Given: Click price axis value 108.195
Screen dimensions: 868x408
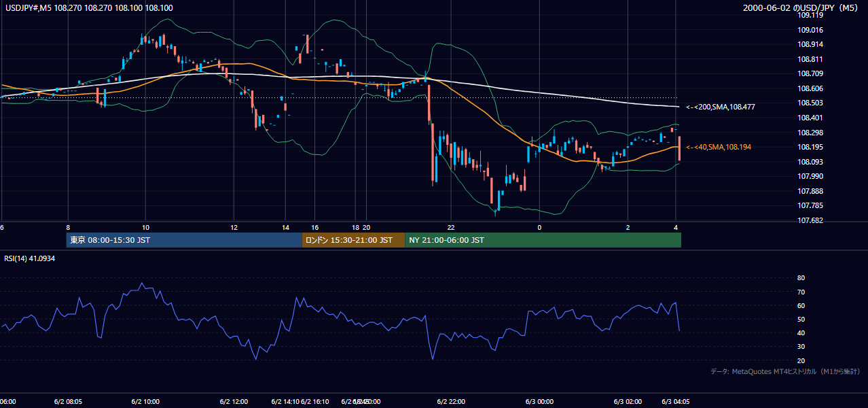Looking at the screenshot, I should pyautogui.click(x=810, y=147).
